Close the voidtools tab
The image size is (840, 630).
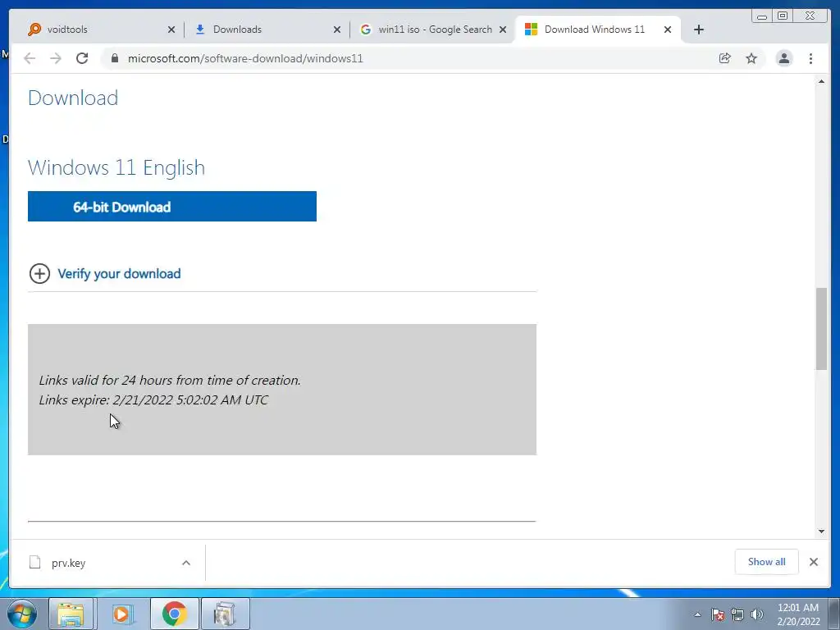point(171,30)
